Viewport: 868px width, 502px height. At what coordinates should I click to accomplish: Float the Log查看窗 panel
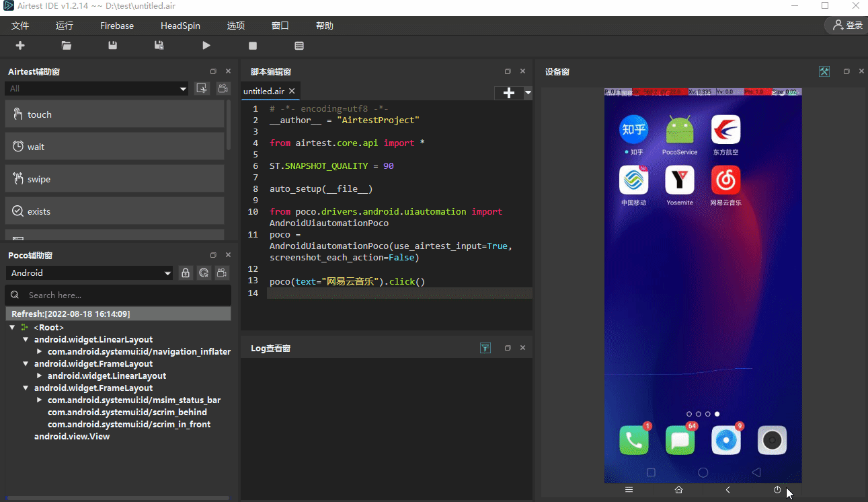508,348
